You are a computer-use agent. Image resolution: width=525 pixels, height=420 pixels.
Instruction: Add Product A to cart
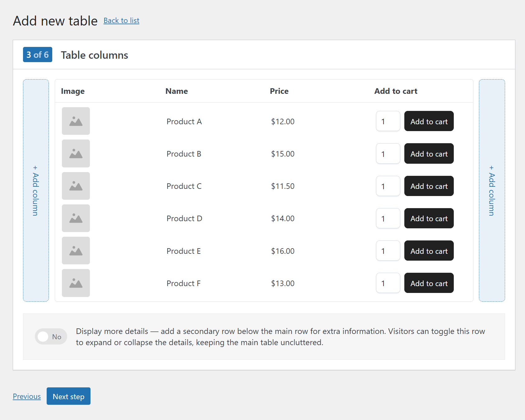429,121
